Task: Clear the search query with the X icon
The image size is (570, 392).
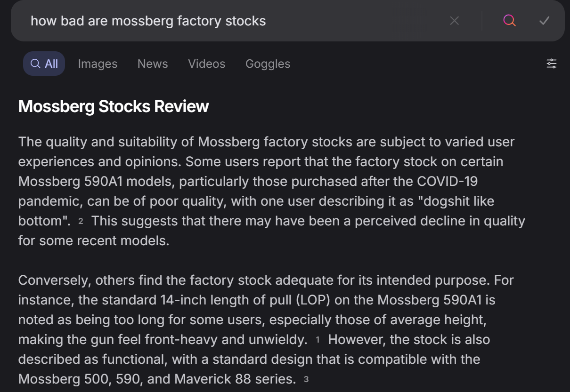Action: point(454,21)
